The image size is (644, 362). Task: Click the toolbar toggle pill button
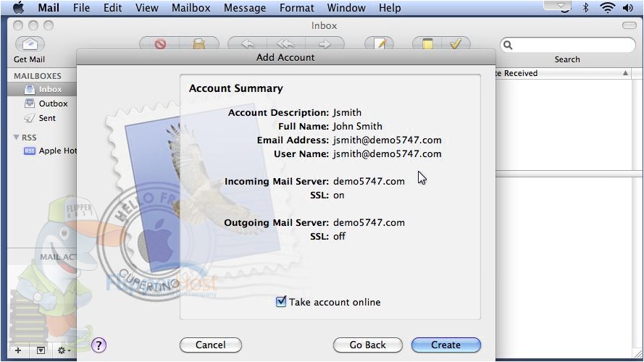coord(630,25)
